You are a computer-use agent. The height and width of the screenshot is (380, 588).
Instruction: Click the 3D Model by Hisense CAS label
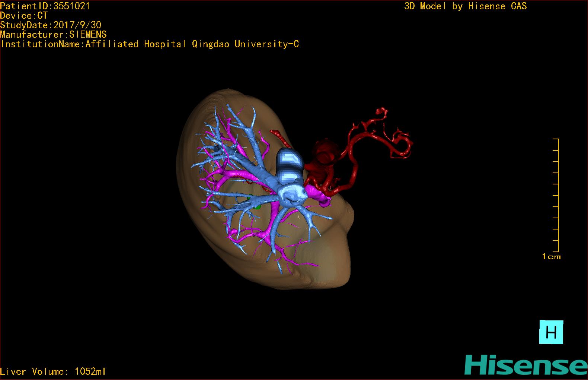466,6
